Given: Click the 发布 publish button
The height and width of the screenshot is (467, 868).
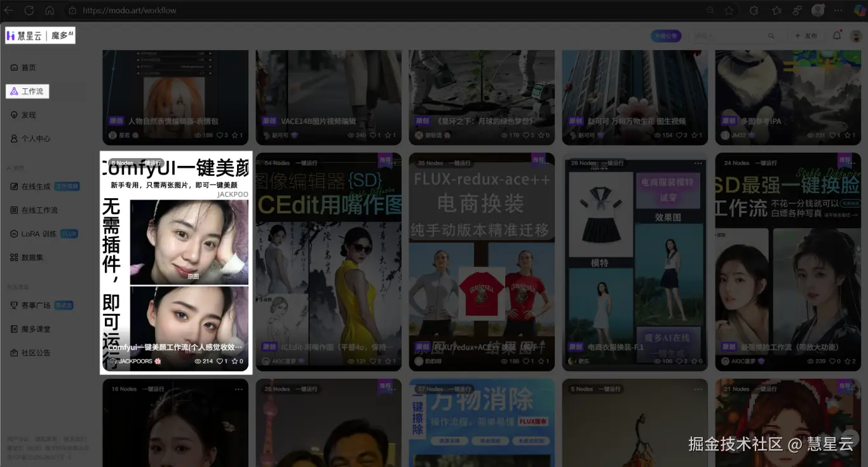Looking at the screenshot, I should pos(807,36).
